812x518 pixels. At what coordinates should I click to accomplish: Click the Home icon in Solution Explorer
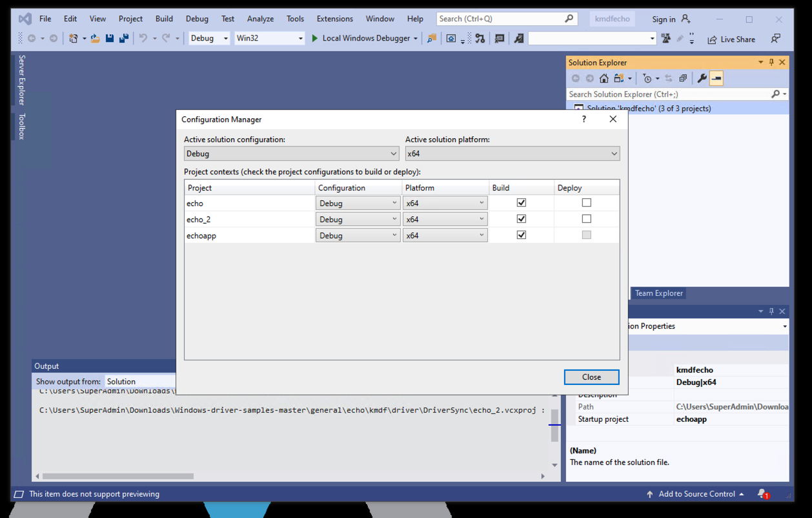[x=604, y=79]
